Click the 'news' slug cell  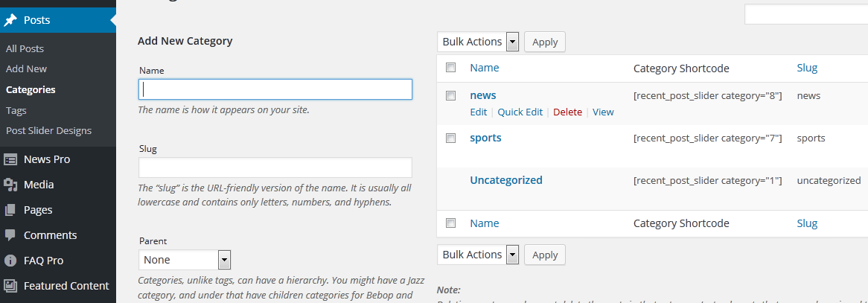pos(808,96)
